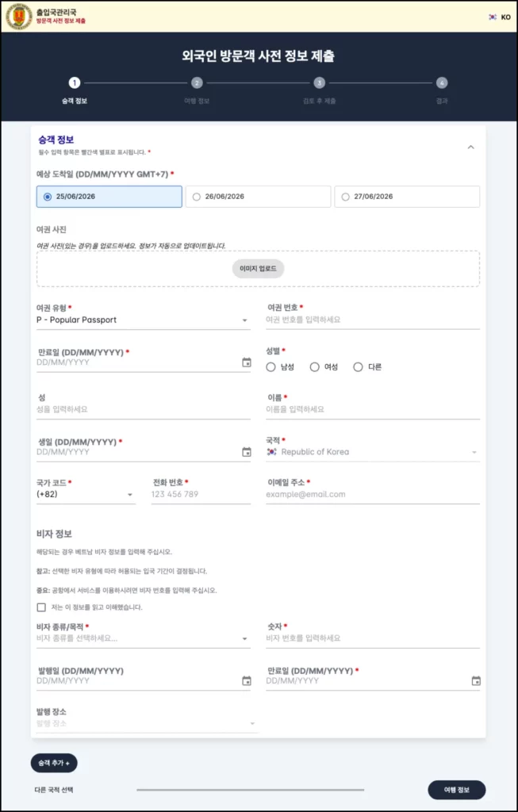
Task: Open the 국가 코드 (+82) dropdown
Action: tap(86, 495)
